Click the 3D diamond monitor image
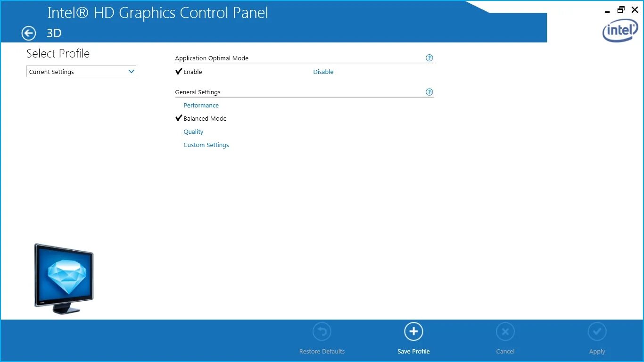This screenshot has height=362, width=644. (x=64, y=279)
